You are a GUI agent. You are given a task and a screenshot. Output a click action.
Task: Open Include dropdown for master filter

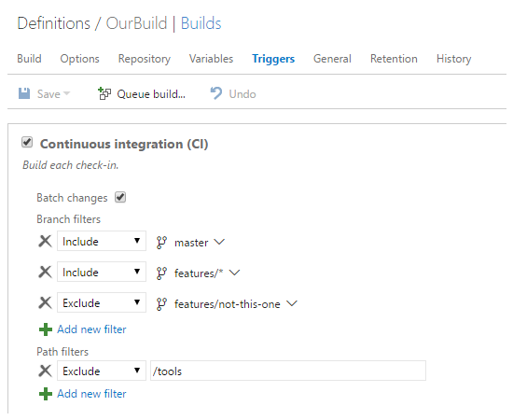(102, 241)
